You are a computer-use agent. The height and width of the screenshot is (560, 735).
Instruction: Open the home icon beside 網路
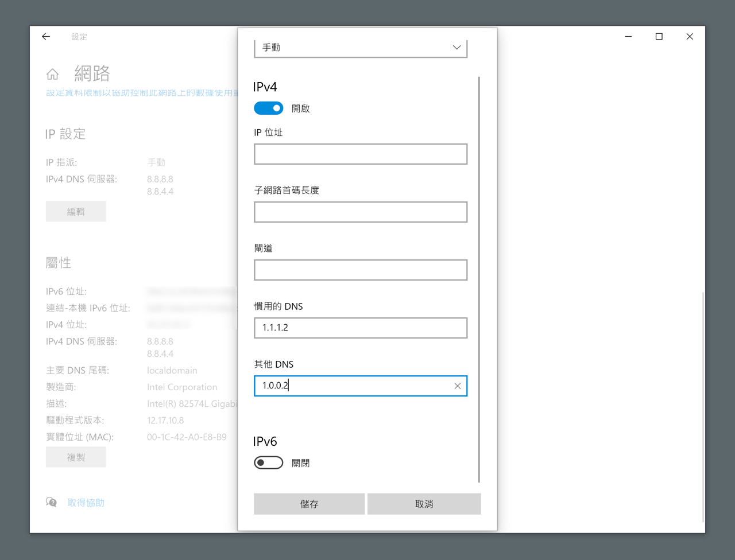click(x=52, y=74)
